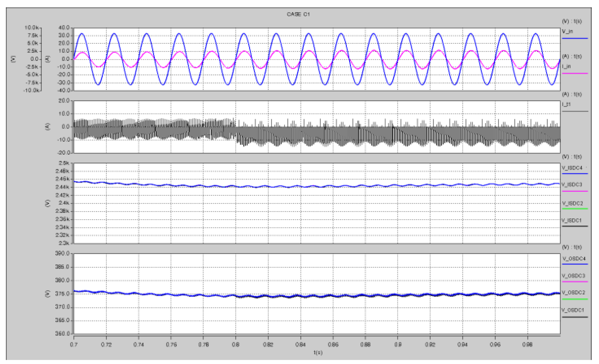Click the CASE C1 plot title
The height and width of the screenshot is (364, 599).
(298, 14)
